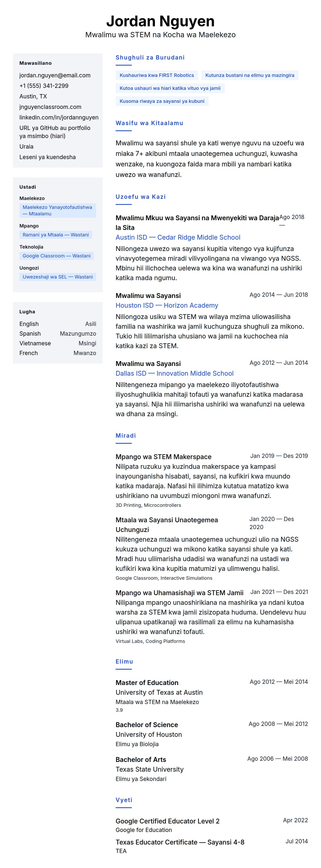Screen dimensions: 321x868
Task: Click the Kutoa ushauri wa hiari tag
Action: click(x=170, y=88)
